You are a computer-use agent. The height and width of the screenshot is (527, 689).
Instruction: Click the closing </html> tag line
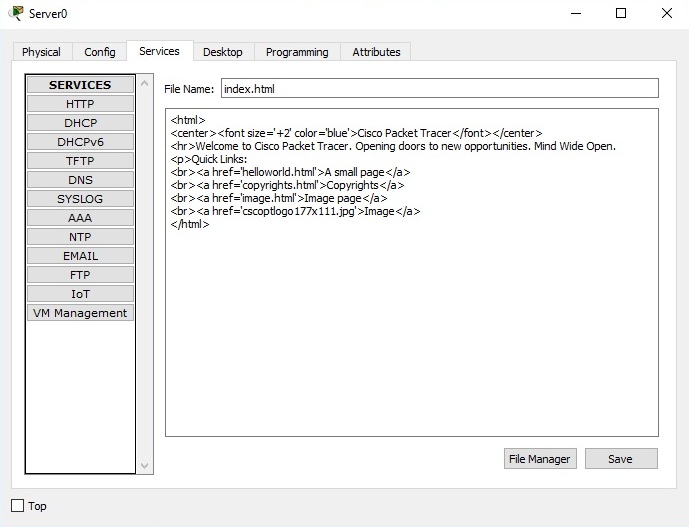(190, 224)
